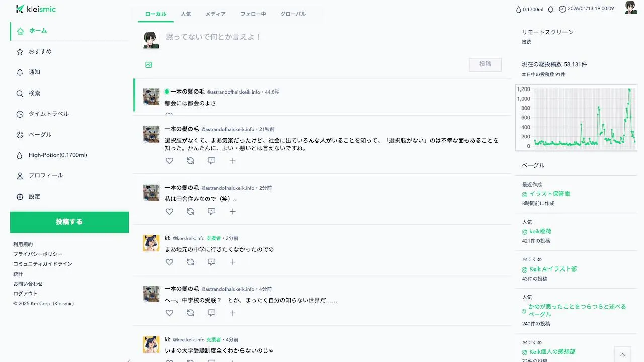Click the image attach icon in composer

point(149,65)
